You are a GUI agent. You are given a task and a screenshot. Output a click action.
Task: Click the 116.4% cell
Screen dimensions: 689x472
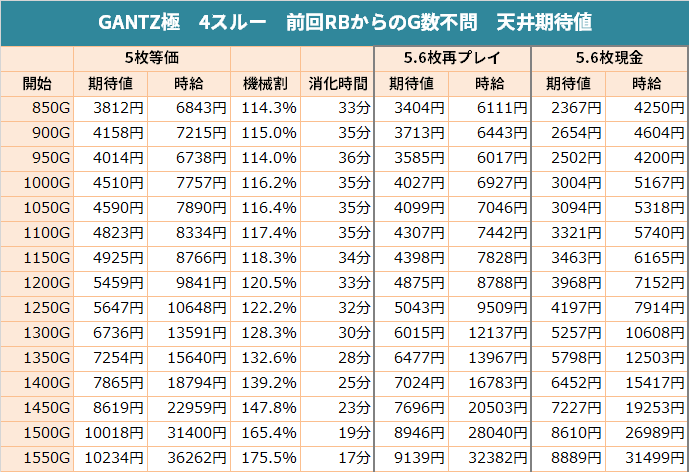point(265,208)
